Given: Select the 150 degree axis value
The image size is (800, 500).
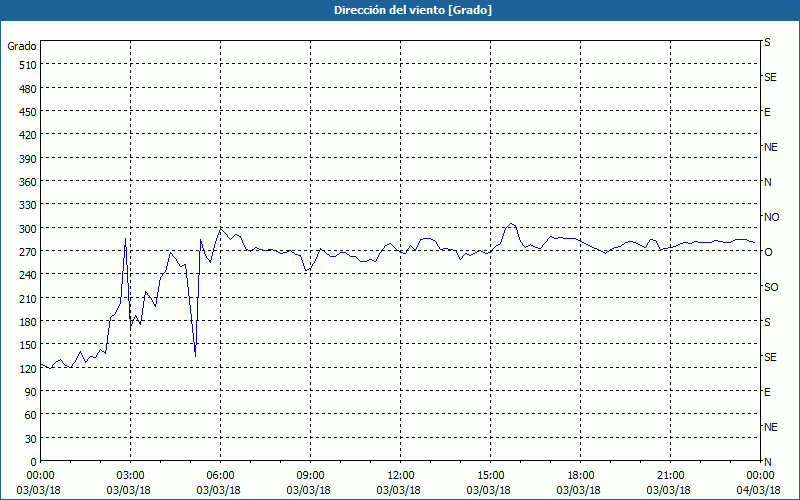Looking at the screenshot, I should pyautogui.click(x=28, y=345).
